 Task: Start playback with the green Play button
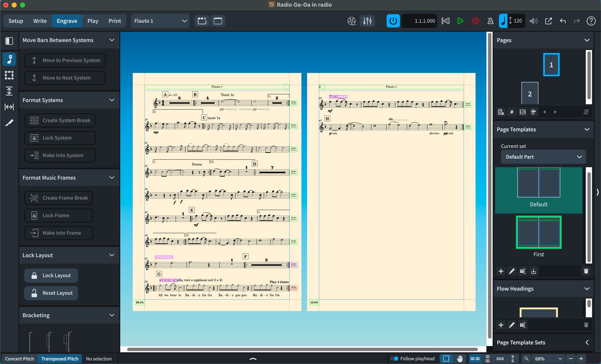tap(460, 21)
